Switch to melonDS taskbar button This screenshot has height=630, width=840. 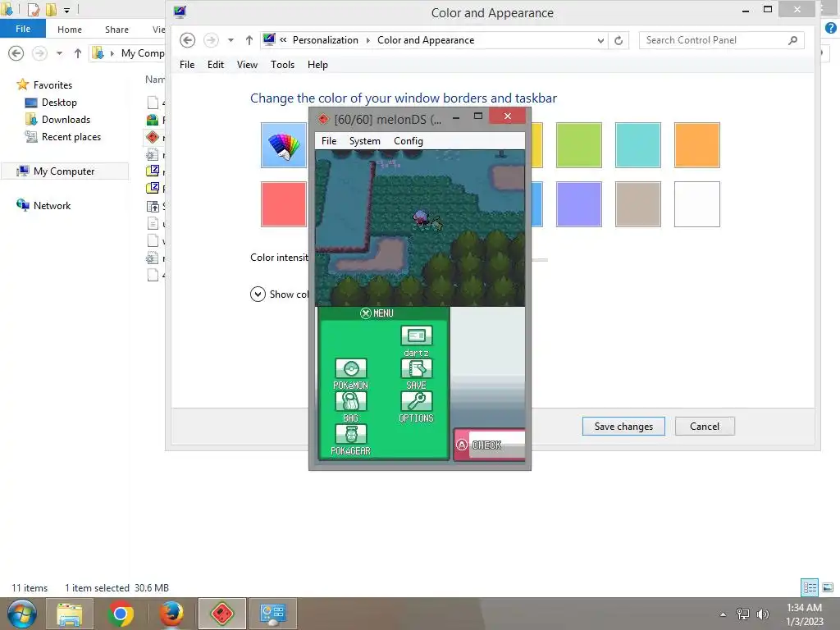(221, 614)
